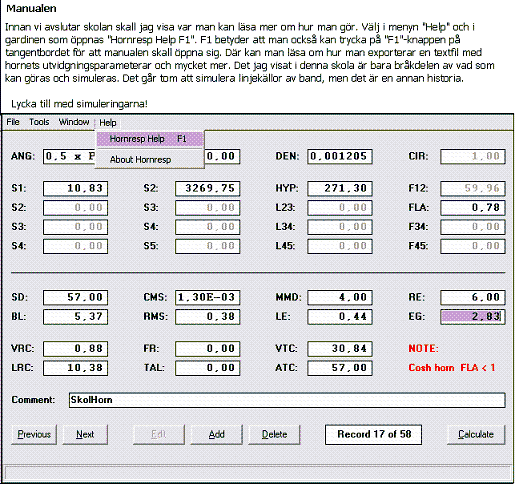Screen dimensions: 515x484
Task: Focus the FLA field showing 0,78
Action: click(473, 208)
